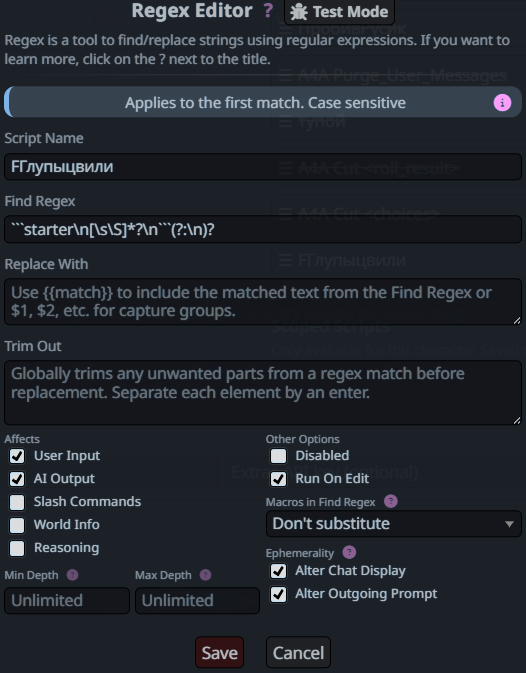Screen dimensions: 526x673
Task: Focus the Find Regex input field
Action: point(263,230)
